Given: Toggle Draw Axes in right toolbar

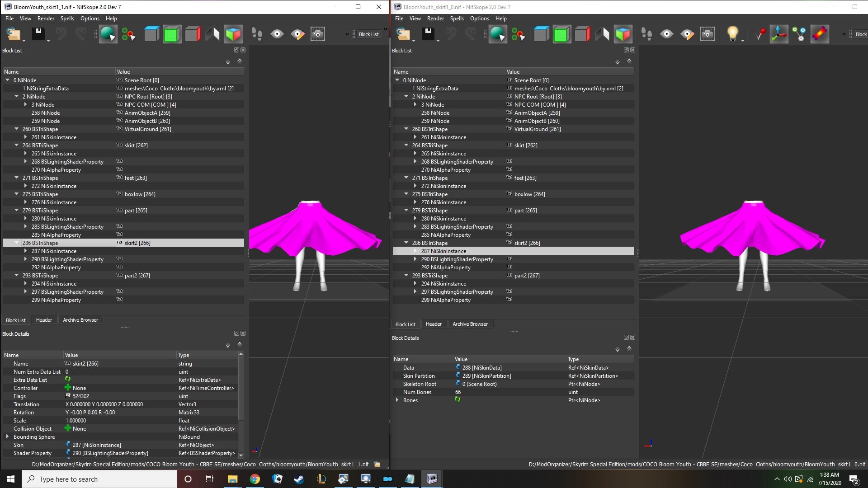Looking at the screenshot, I should [x=779, y=34].
